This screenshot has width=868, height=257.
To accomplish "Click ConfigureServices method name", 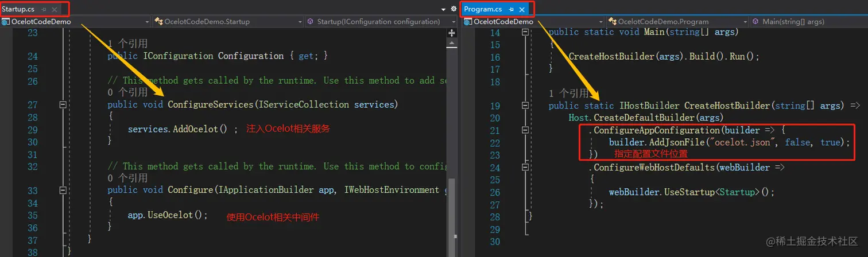I will (211, 104).
